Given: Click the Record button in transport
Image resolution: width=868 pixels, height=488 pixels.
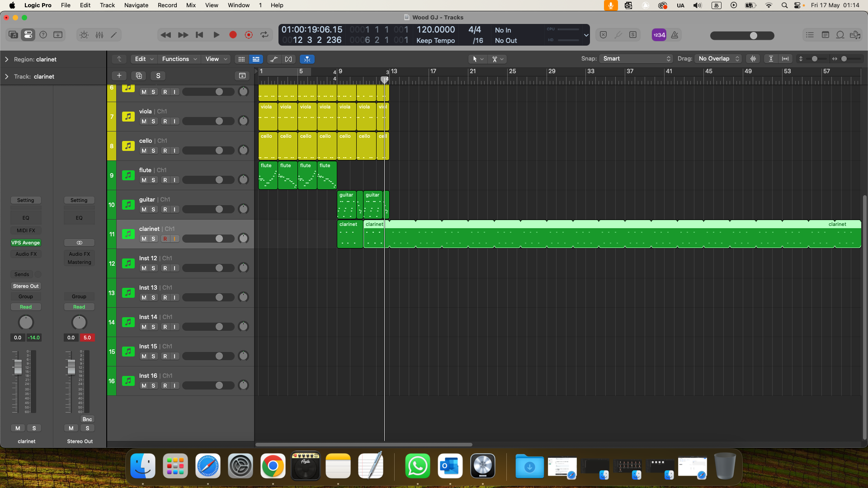Looking at the screenshot, I should 233,35.
